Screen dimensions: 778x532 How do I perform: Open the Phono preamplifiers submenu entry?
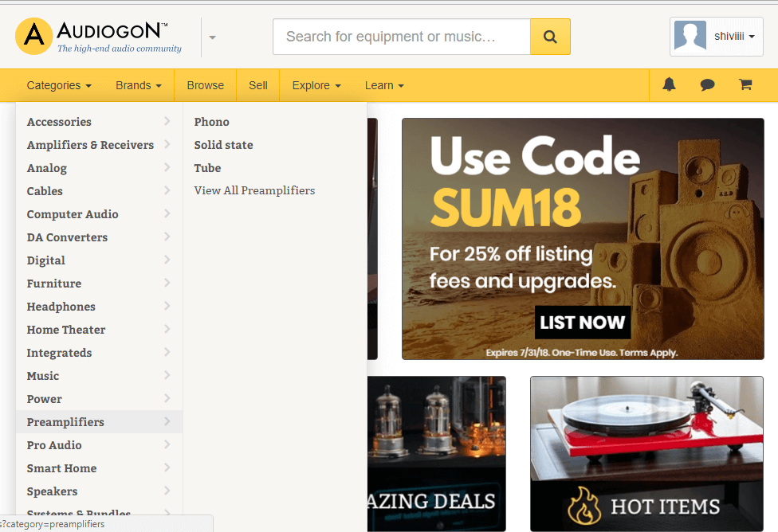pos(212,122)
